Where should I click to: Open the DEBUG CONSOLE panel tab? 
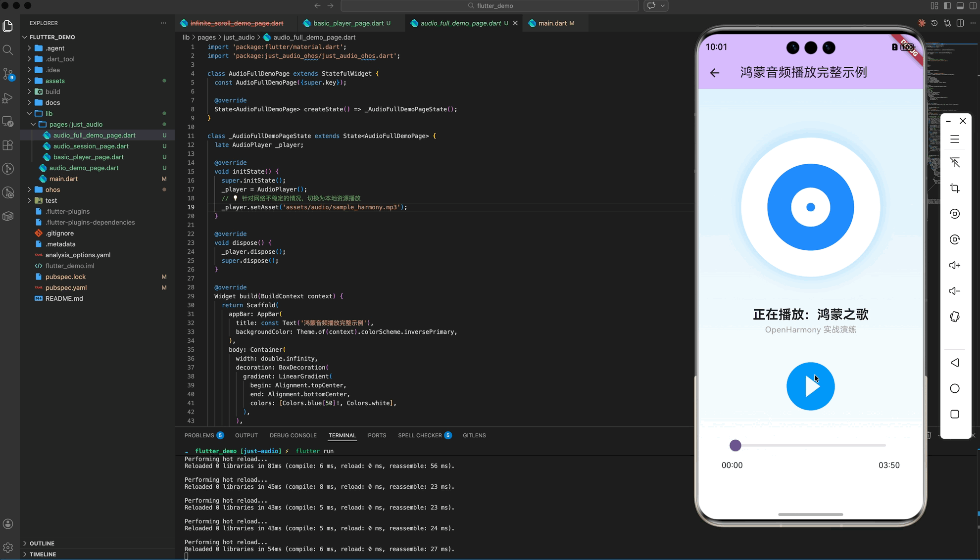coord(293,435)
